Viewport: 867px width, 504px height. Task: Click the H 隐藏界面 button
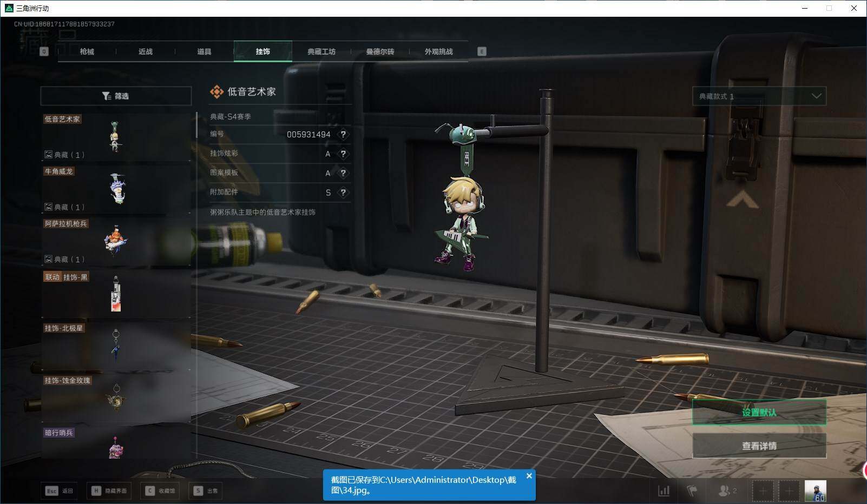pyautogui.click(x=109, y=490)
